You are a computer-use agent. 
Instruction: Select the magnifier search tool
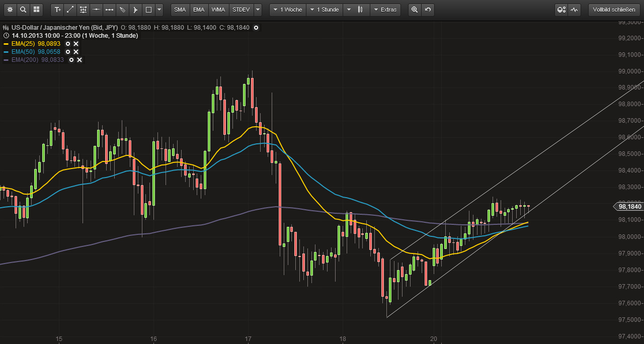23,10
